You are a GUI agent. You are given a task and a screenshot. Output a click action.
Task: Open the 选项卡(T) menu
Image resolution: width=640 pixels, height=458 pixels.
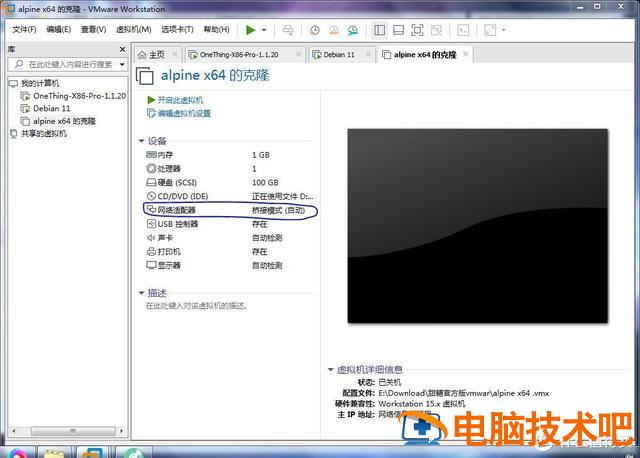click(178, 29)
